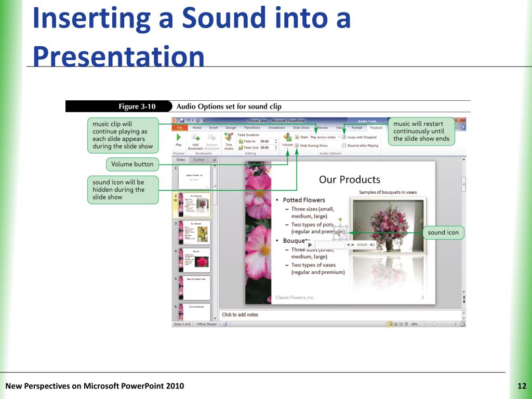Click the zoom in plus button
Image resolution: width=532 pixels, height=399 pixels.
[x=455, y=324]
